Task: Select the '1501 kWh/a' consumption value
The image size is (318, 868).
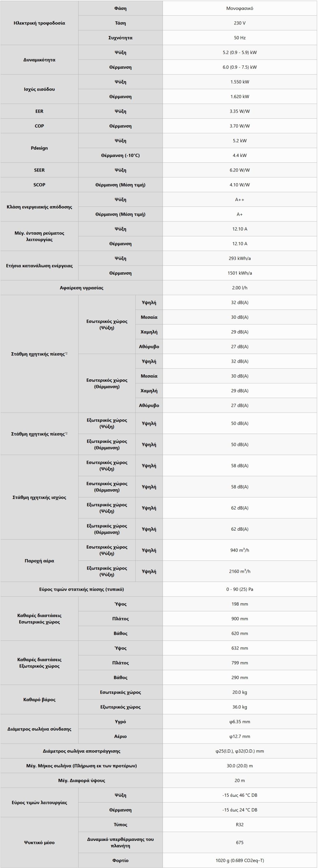Action: (239, 273)
